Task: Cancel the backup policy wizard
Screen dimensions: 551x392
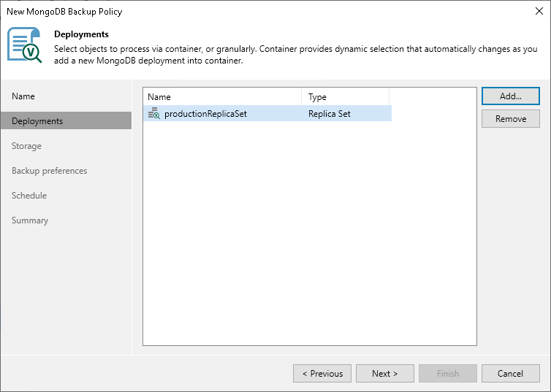Action: click(511, 374)
